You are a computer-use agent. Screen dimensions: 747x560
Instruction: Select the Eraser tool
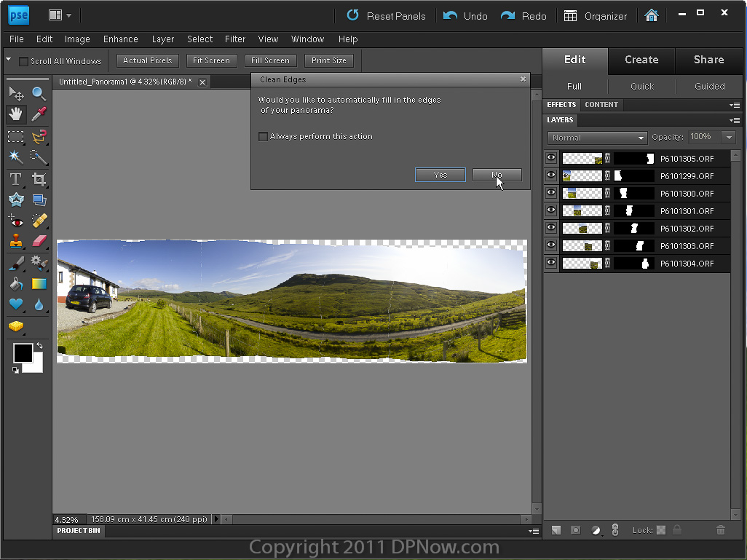(39, 241)
